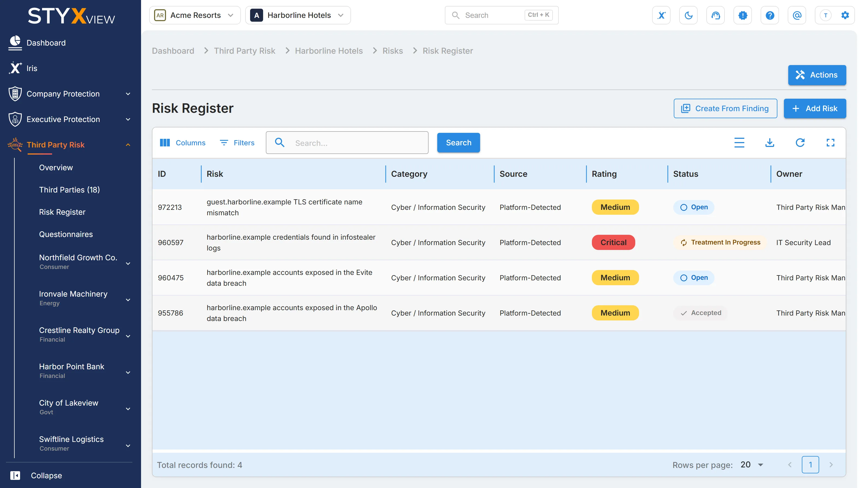Open help question mark icon
The image size is (868, 488).
[770, 15]
